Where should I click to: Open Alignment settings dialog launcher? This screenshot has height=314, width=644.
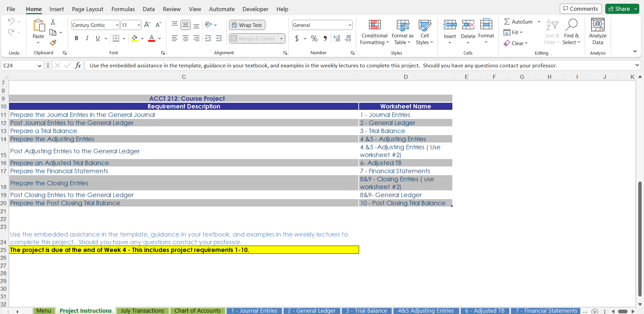[285, 53]
